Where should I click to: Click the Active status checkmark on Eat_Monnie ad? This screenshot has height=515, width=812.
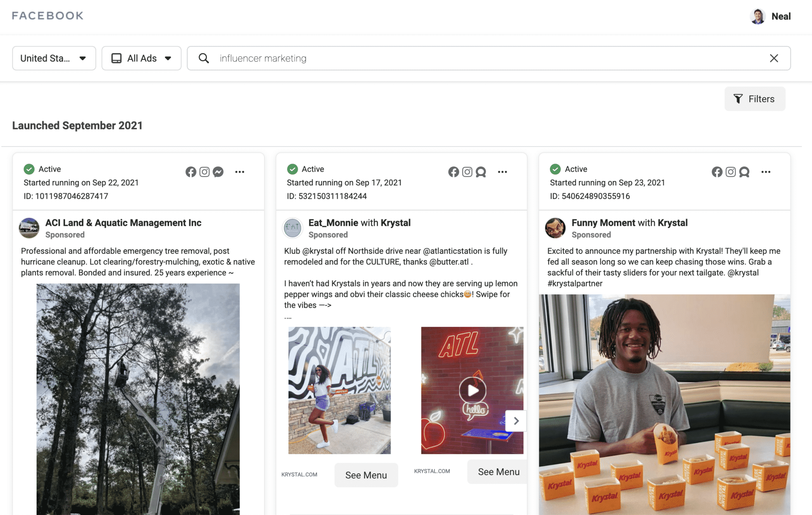[292, 169]
